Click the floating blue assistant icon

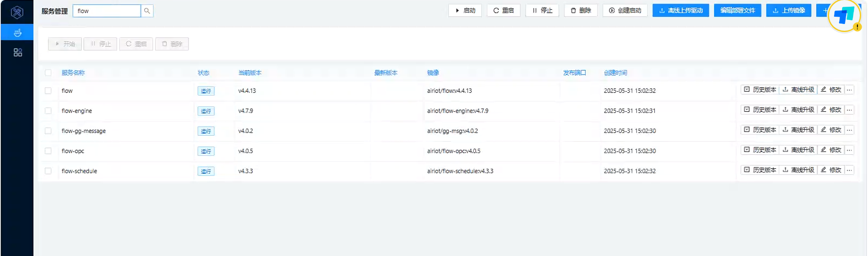(x=844, y=16)
